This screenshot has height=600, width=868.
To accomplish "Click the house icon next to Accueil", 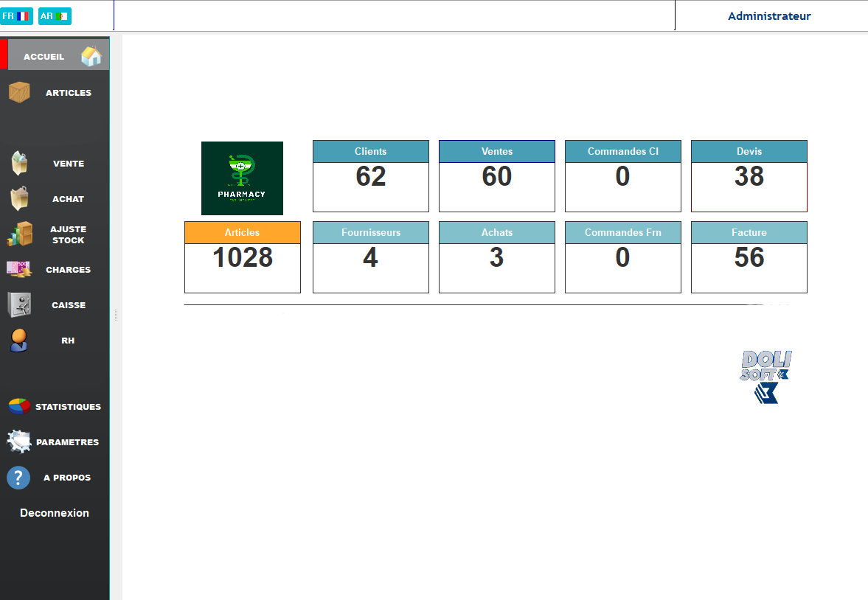I will click(x=91, y=57).
